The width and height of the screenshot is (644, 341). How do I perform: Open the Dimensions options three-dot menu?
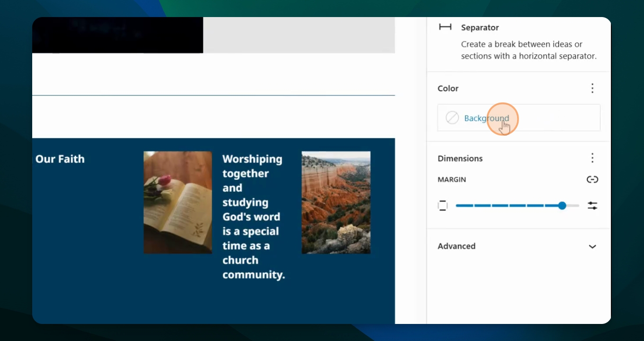click(592, 158)
